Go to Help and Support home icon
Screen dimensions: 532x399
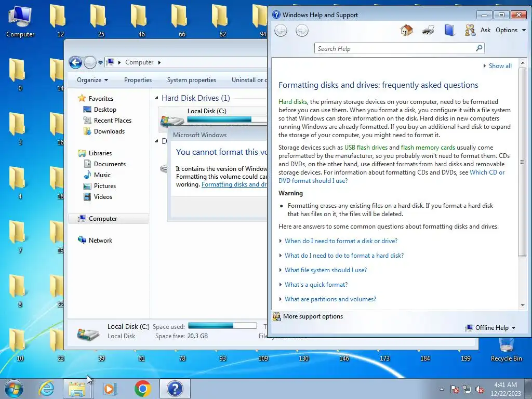click(x=406, y=31)
